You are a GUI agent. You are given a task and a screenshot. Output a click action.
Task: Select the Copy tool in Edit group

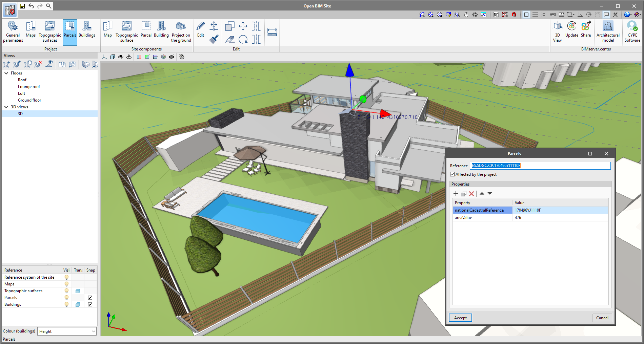(230, 26)
